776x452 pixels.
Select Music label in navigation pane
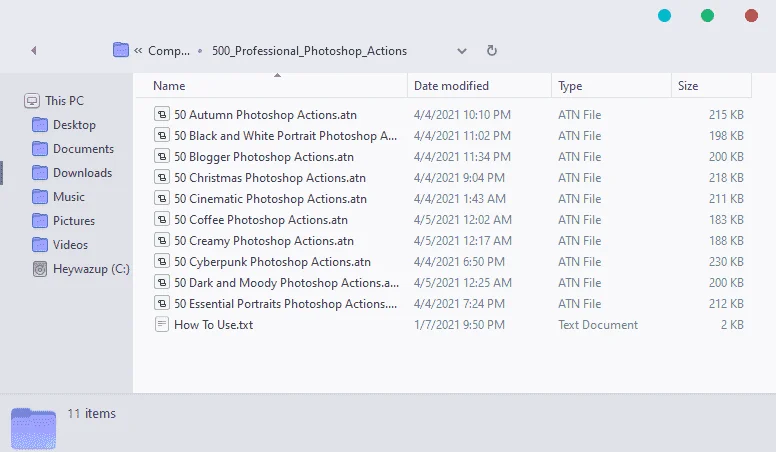click(69, 197)
